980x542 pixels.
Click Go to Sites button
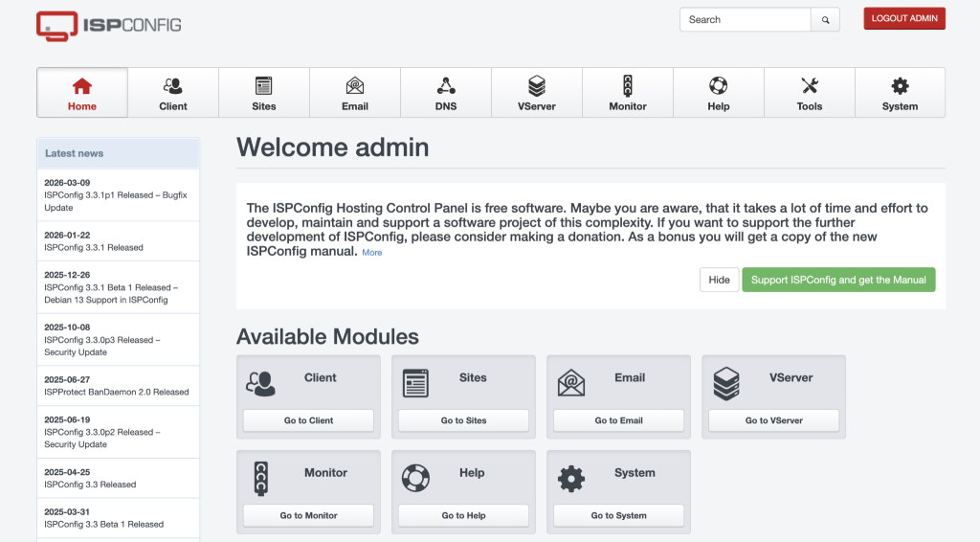[x=464, y=420]
